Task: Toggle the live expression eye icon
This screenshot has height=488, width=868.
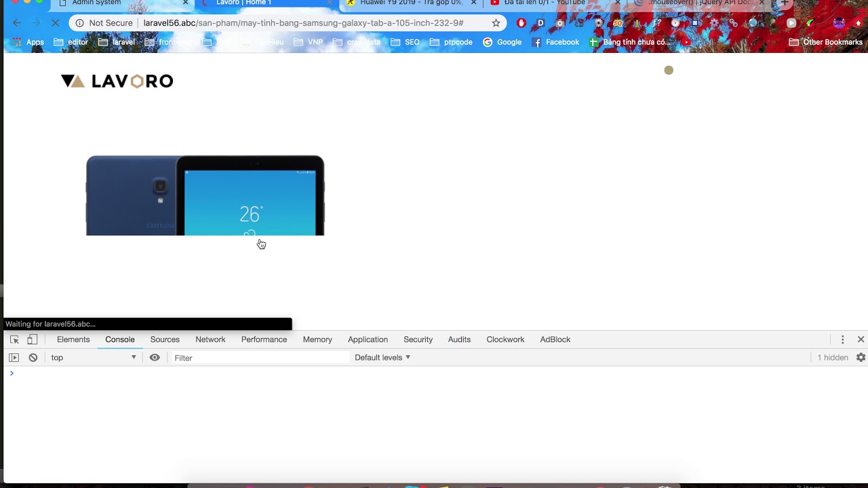Action: click(x=155, y=358)
